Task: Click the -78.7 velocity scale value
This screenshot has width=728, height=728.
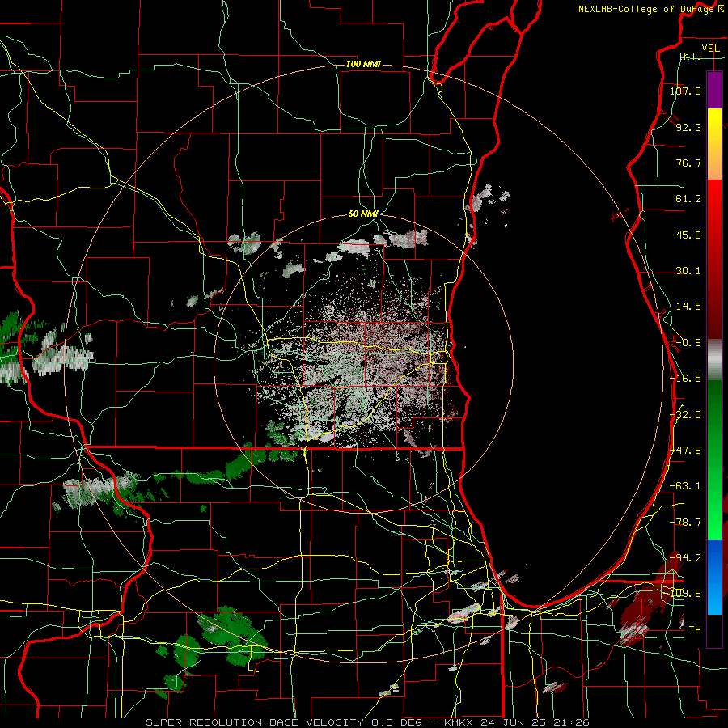Action: point(685,523)
